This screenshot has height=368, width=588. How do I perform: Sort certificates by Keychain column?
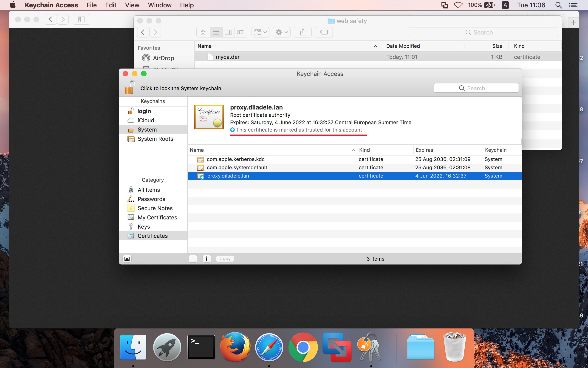[502, 150]
